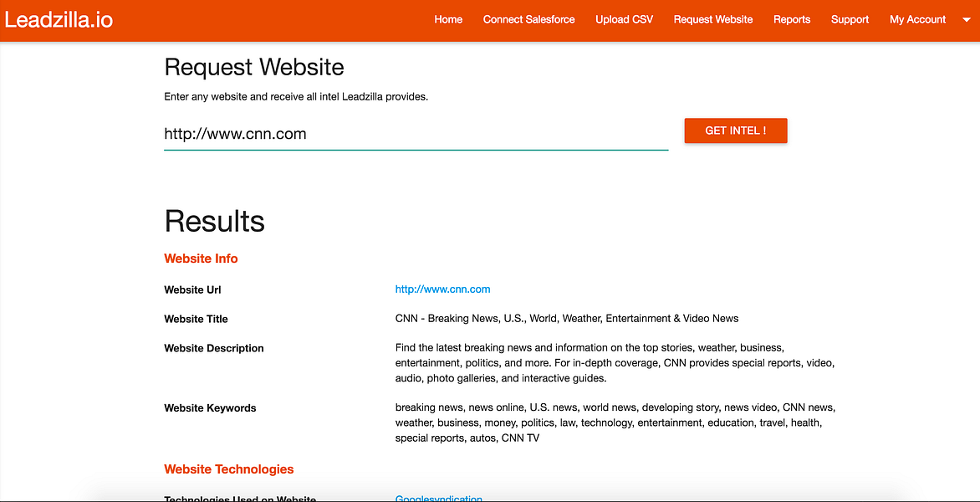Click the Results heading
Screen dimensions: 980x502
(214, 221)
